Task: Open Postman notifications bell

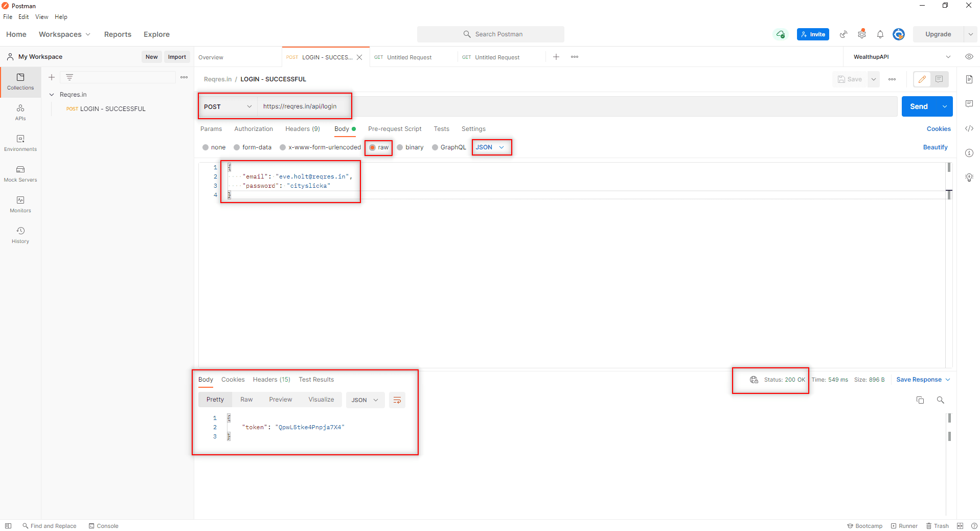Action: [x=880, y=34]
